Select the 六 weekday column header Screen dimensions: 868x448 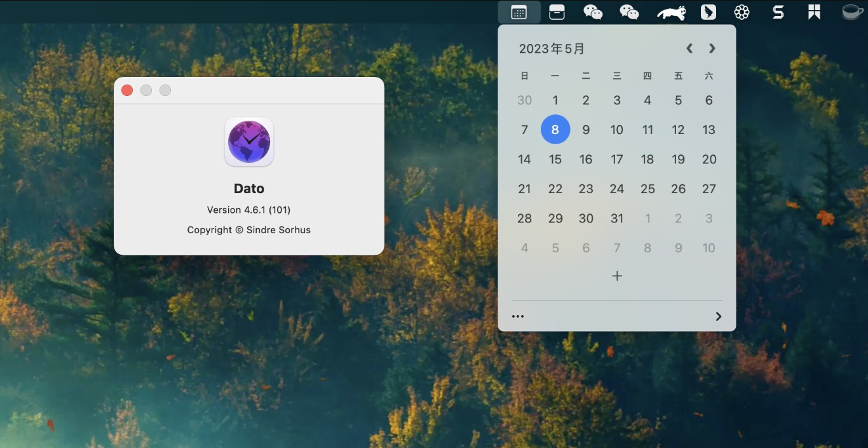click(x=709, y=76)
